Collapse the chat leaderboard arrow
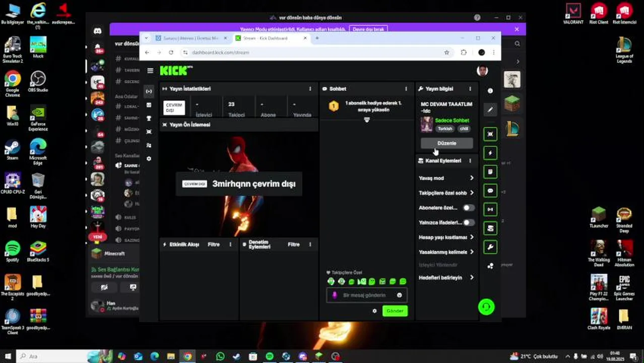The image size is (644, 363). point(367,119)
